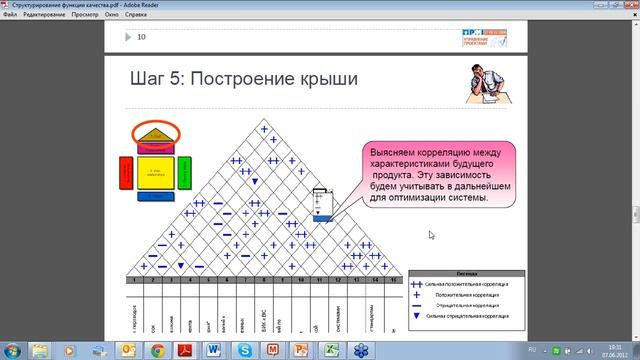Open the Окно menu
The image size is (640, 360).
click(111, 14)
